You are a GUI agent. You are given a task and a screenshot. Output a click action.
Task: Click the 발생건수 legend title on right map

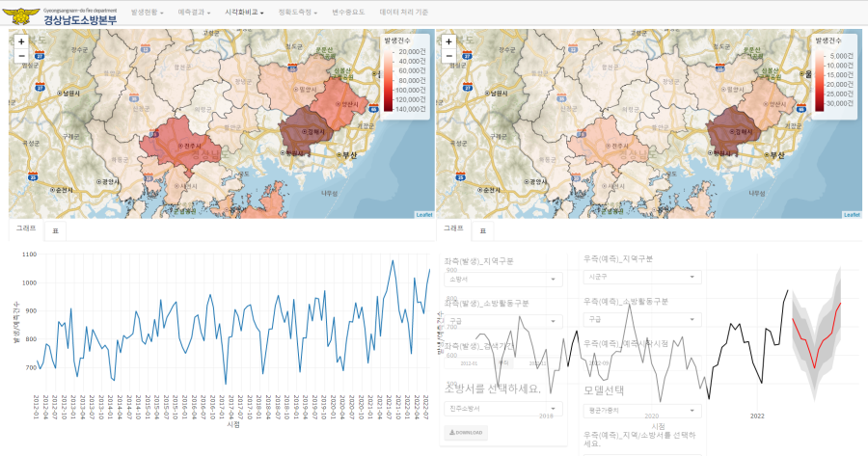[828, 40]
